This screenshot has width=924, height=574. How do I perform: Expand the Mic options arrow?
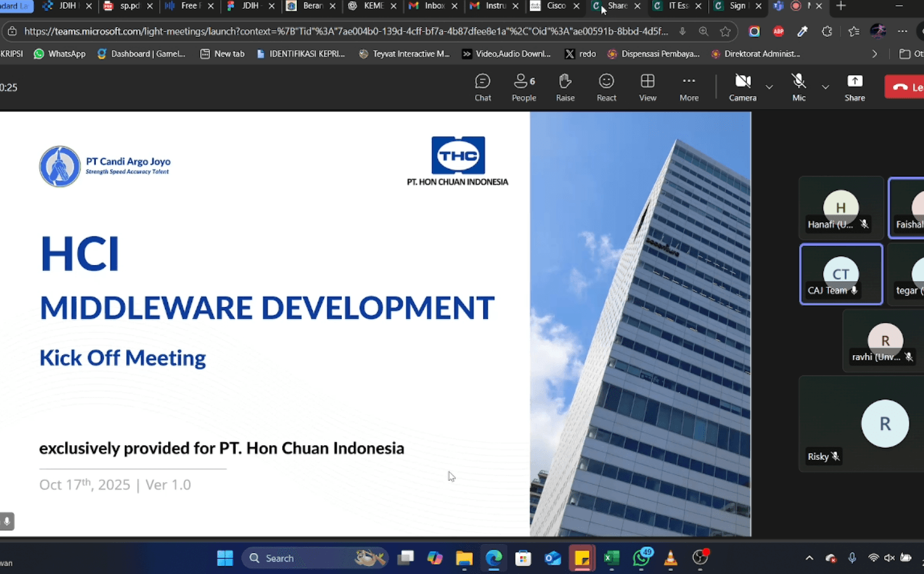825,87
